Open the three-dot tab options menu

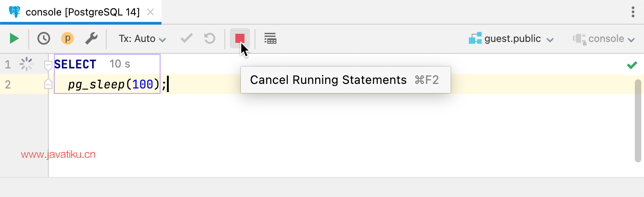(633, 12)
